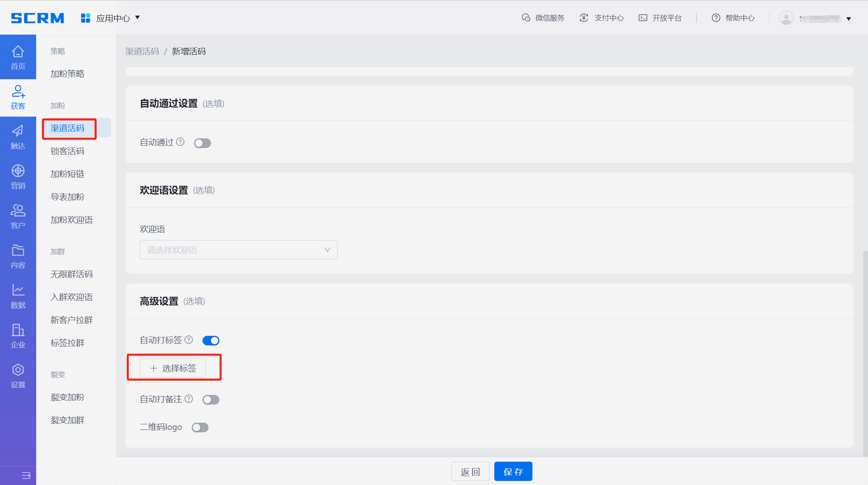
Task: Click help icon beside 自动打标签
Action: coord(189,340)
